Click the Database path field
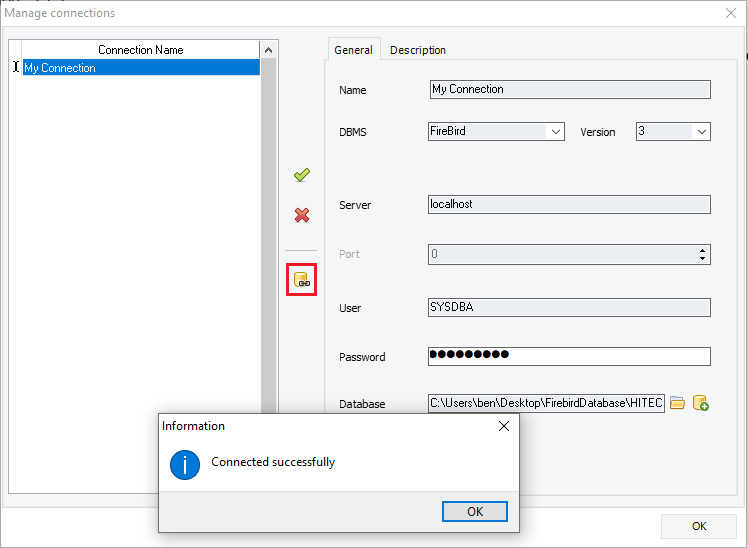748x548 pixels. (546, 403)
